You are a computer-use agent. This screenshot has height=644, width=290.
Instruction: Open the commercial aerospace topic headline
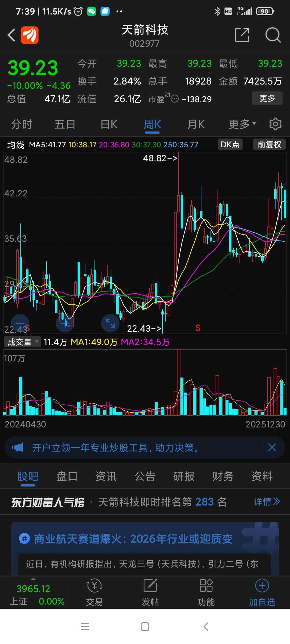point(133,539)
